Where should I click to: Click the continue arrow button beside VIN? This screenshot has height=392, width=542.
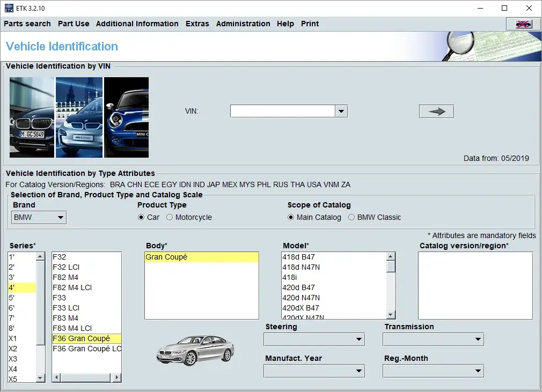(436, 111)
